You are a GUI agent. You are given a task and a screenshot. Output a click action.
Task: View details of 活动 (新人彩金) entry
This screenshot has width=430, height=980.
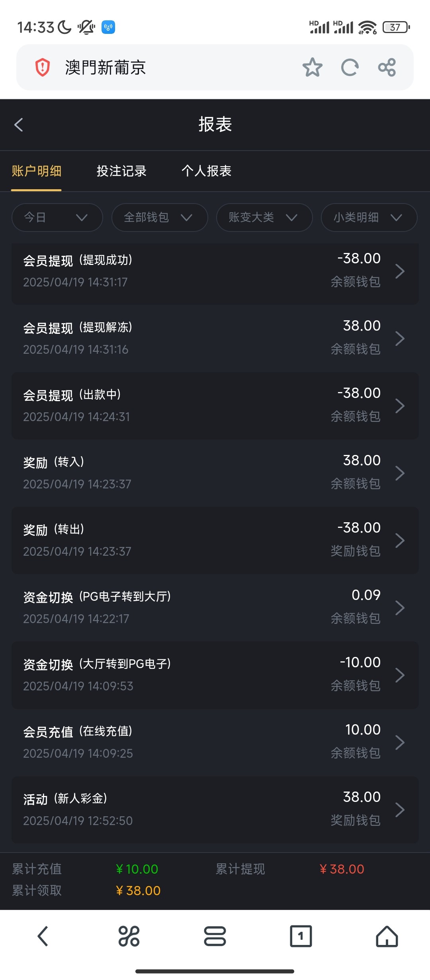coord(215,809)
